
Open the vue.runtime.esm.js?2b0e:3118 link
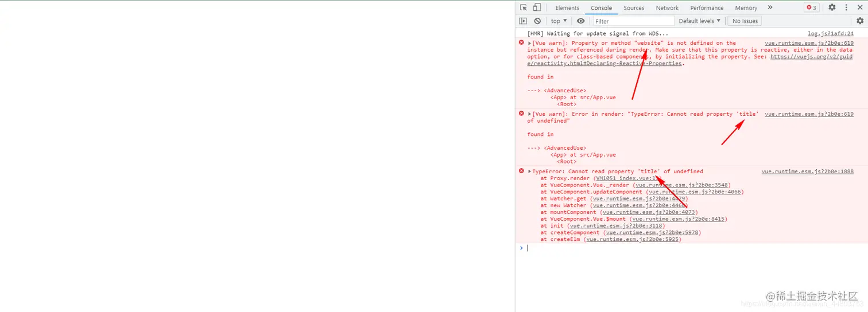616,226
